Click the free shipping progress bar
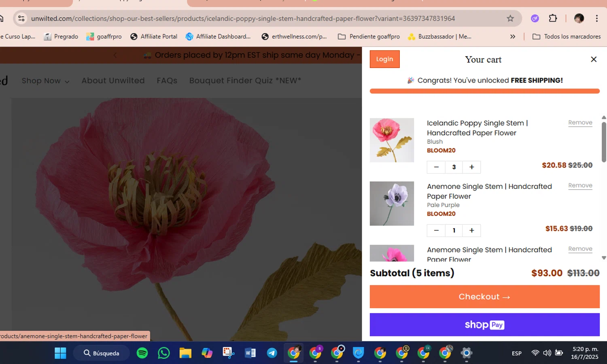607x364 pixels. click(484, 91)
